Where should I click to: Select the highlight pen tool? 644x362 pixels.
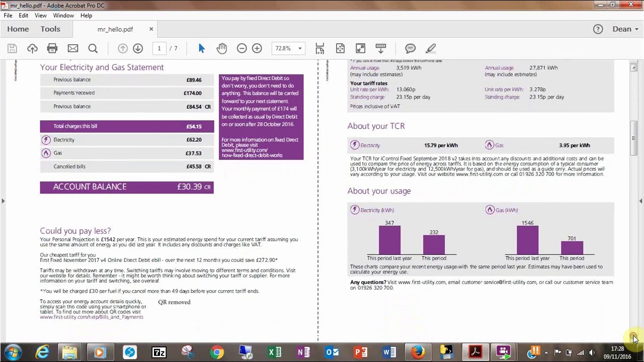431,48
